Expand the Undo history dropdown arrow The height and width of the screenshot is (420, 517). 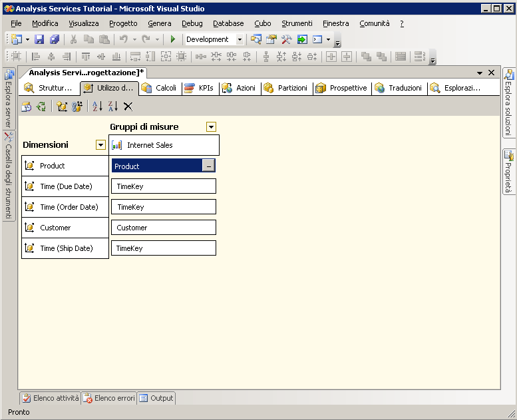[134, 39]
